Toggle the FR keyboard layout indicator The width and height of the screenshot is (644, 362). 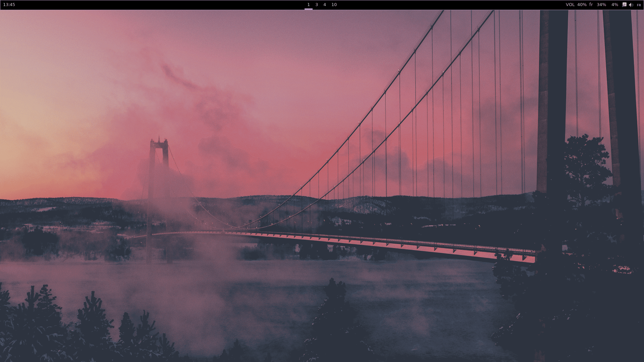638,5
